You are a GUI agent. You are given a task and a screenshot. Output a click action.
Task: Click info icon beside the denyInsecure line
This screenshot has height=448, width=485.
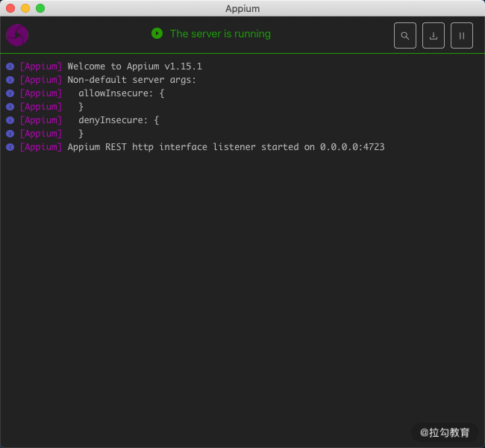pos(10,120)
